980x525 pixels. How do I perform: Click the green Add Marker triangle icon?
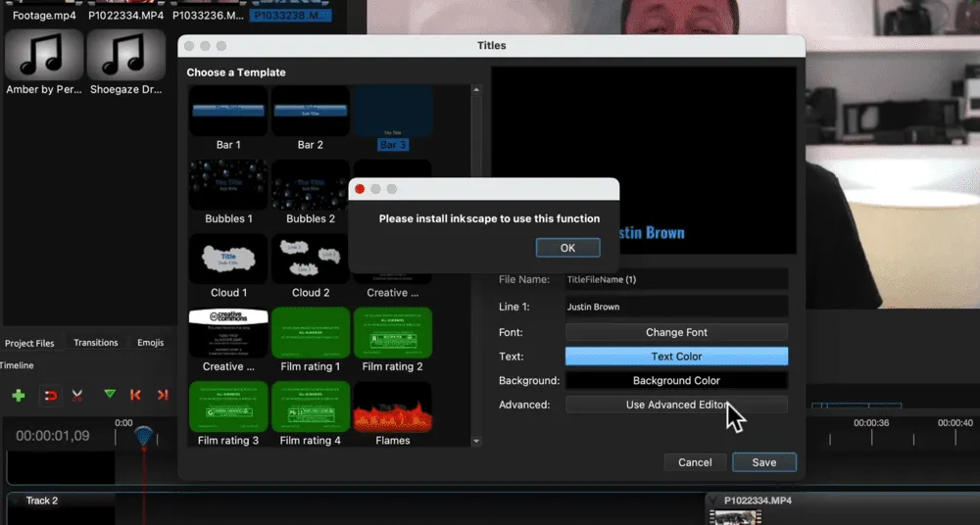pyautogui.click(x=109, y=395)
